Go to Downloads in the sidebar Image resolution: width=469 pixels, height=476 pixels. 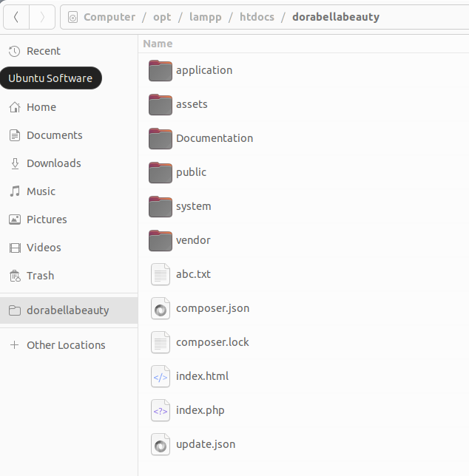coord(53,163)
